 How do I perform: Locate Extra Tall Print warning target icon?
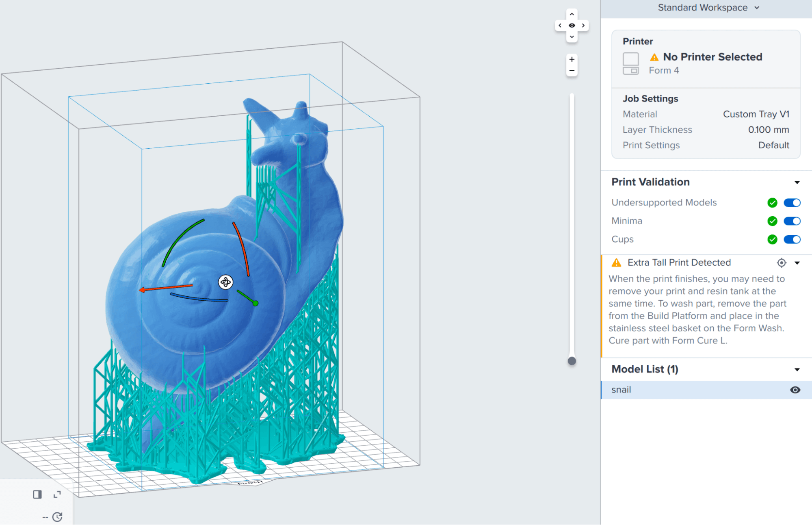coord(781,263)
